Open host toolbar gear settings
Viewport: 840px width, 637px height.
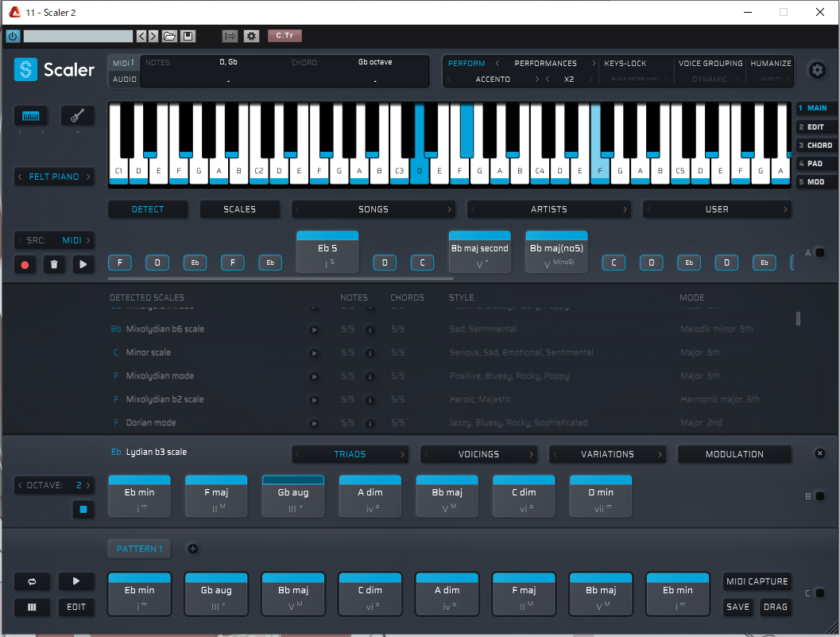tap(252, 36)
